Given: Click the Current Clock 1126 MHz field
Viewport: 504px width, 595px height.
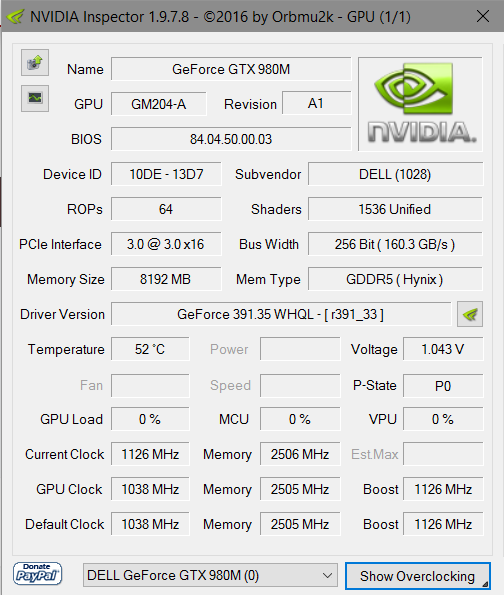Looking at the screenshot, I should tap(150, 454).
